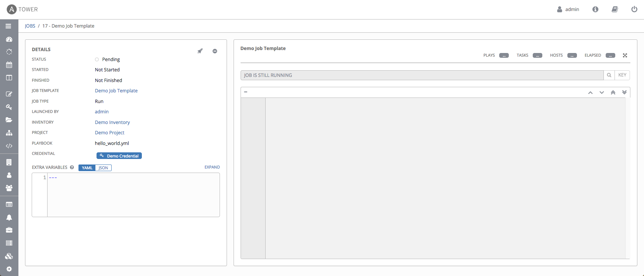Viewport: 644px width, 276px height.
Task: Open the Demo Inventory link
Action: 112,123
